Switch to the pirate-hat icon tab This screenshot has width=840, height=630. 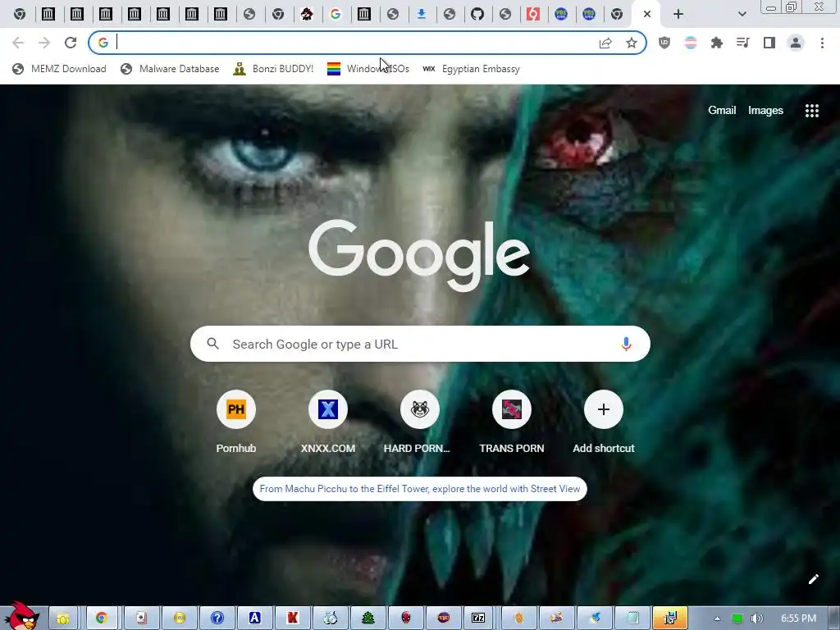[307, 15]
